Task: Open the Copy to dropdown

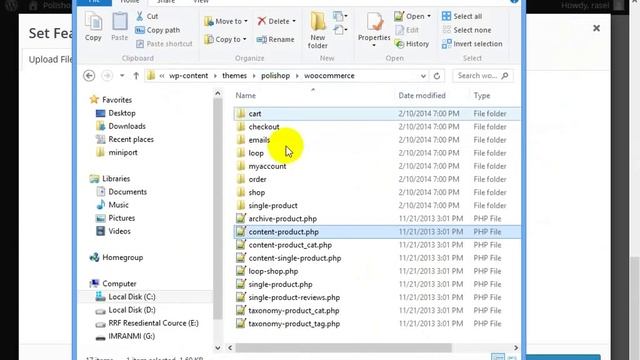Action: click(x=225, y=39)
